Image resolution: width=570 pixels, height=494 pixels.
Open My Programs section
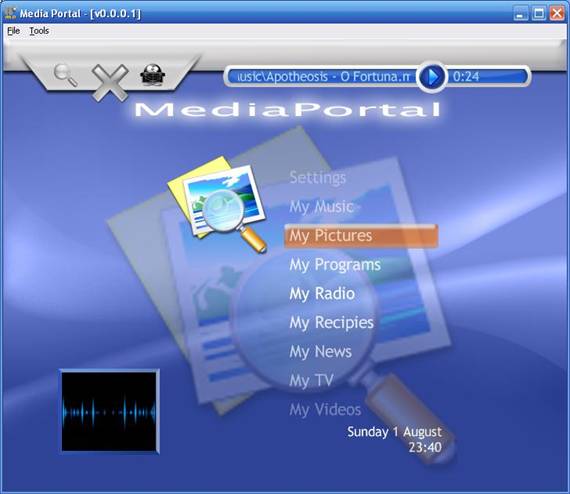tap(335, 265)
